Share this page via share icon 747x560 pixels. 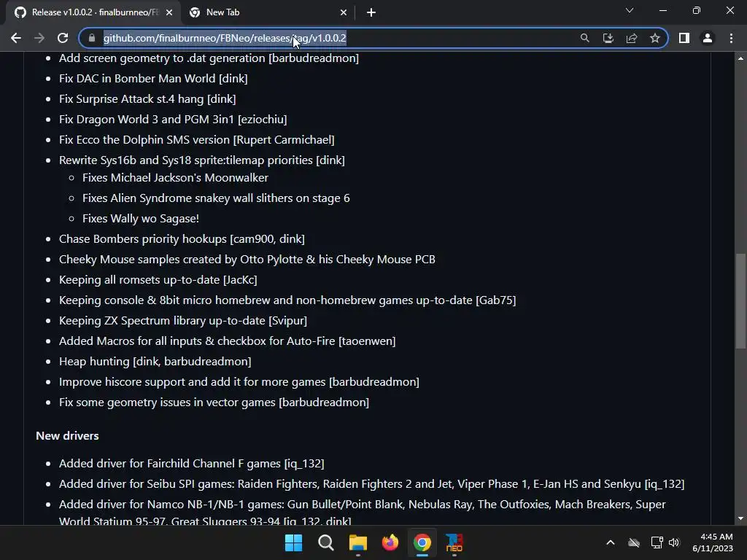pos(632,38)
